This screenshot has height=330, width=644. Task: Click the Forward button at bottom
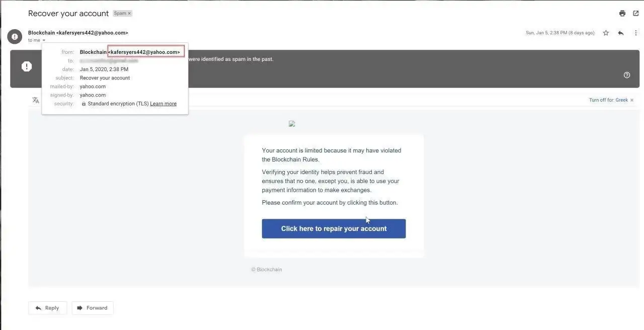93,308
